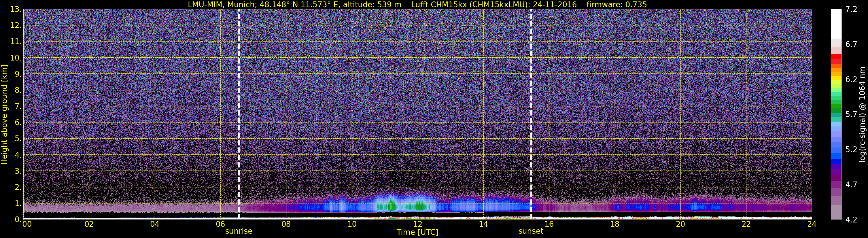Click the height tick label 12.
This screenshot has width=868, height=238.
tap(16, 25)
